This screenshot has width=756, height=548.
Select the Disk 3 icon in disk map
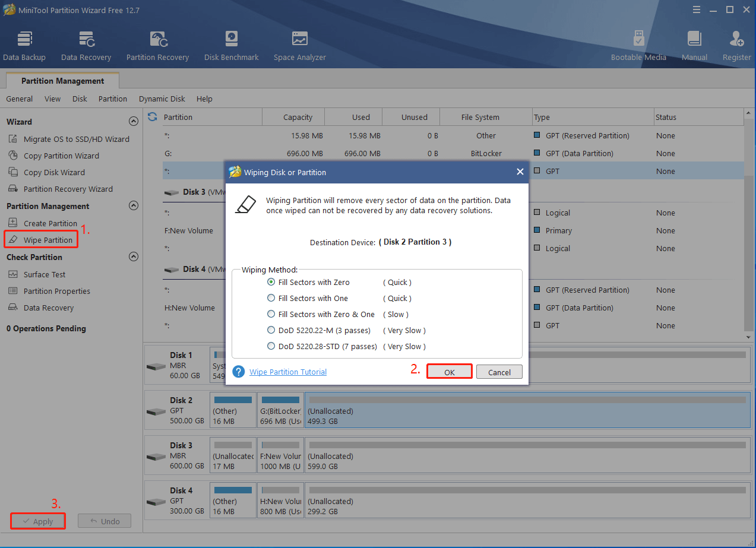[x=156, y=456]
